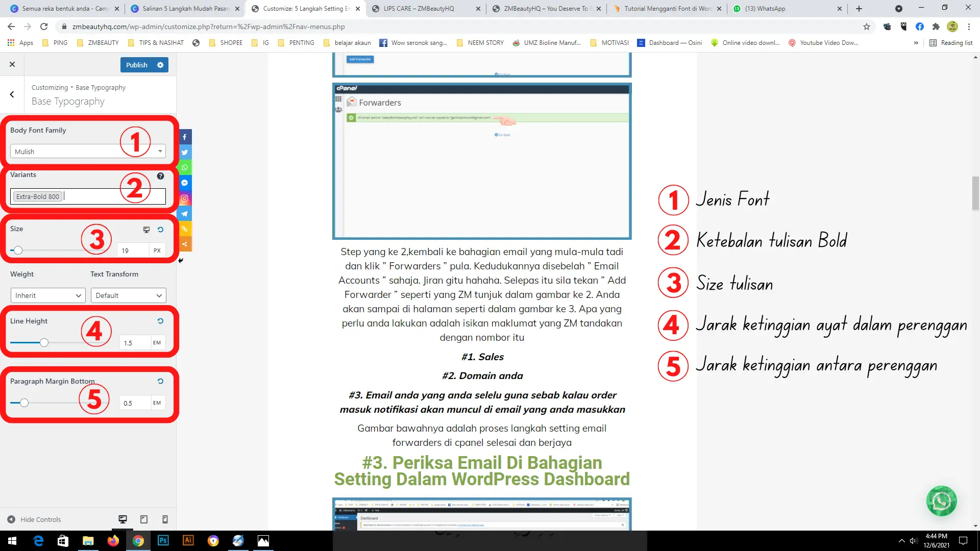Click the Size responsive device icon
980x551 pixels.
[x=146, y=230]
